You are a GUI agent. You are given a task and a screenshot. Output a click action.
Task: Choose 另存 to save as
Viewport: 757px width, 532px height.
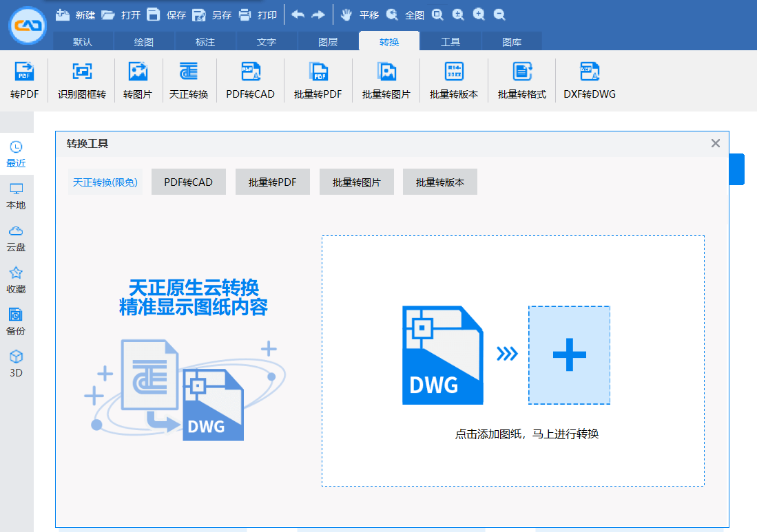coord(211,15)
